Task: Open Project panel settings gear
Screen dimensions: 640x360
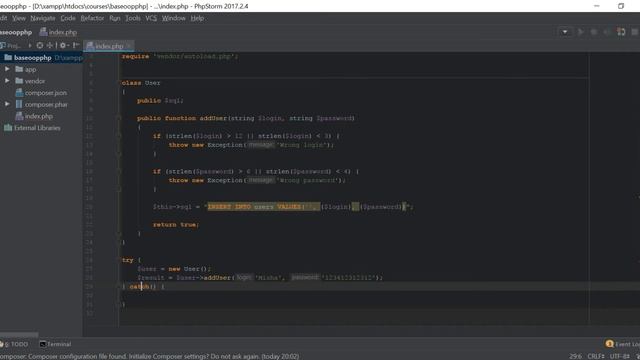Action: point(63,46)
